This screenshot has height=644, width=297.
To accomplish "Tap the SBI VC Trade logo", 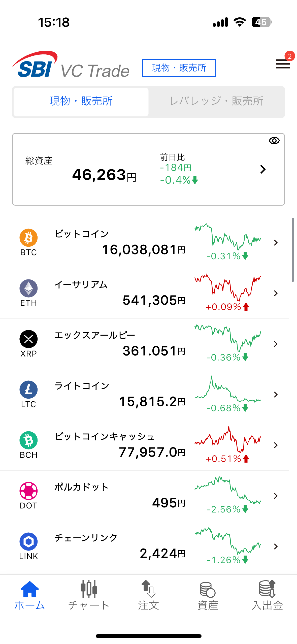I will pyautogui.click(x=71, y=66).
